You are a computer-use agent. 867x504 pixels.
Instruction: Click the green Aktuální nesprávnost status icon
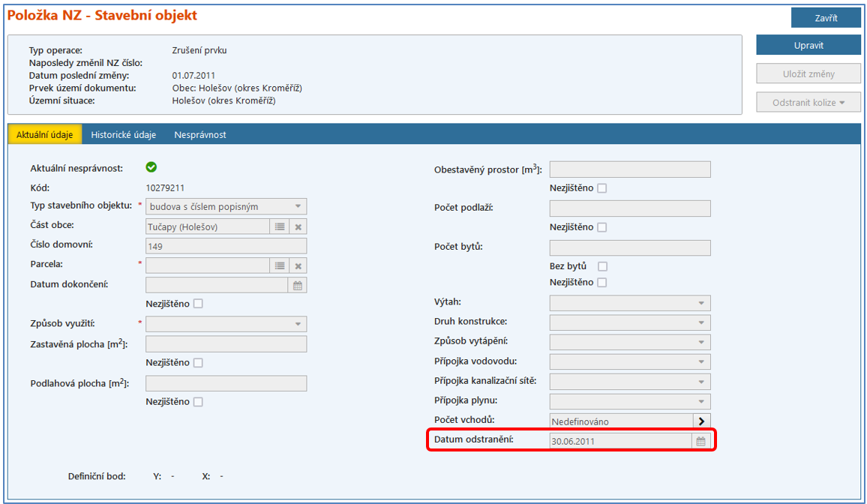coord(151,167)
